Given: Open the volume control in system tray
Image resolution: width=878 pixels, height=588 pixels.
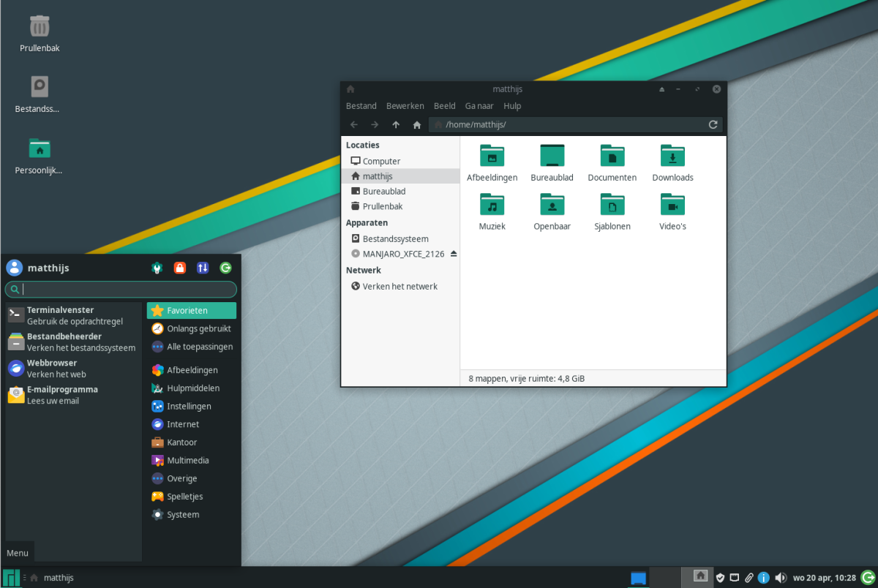Looking at the screenshot, I should [780, 578].
